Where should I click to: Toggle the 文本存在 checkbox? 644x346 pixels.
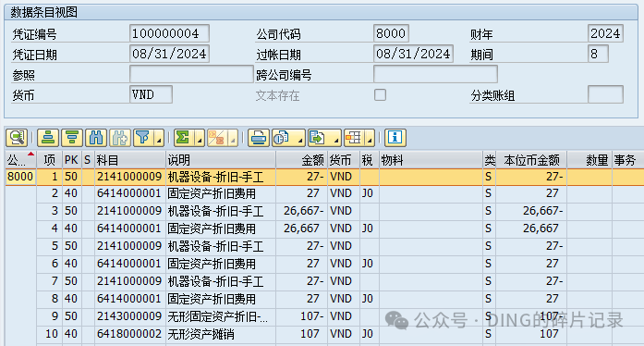tap(381, 95)
